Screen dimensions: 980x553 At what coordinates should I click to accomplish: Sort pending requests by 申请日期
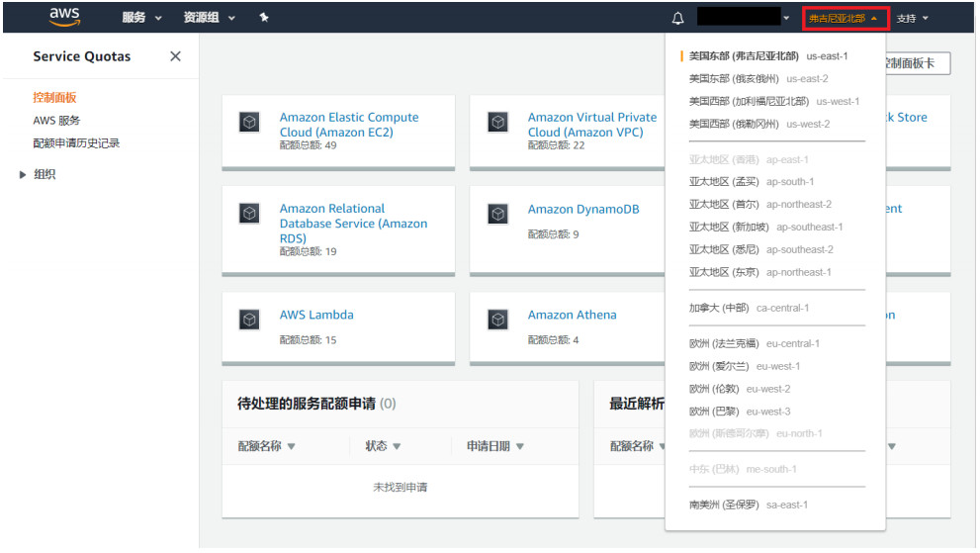click(x=495, y=446)
